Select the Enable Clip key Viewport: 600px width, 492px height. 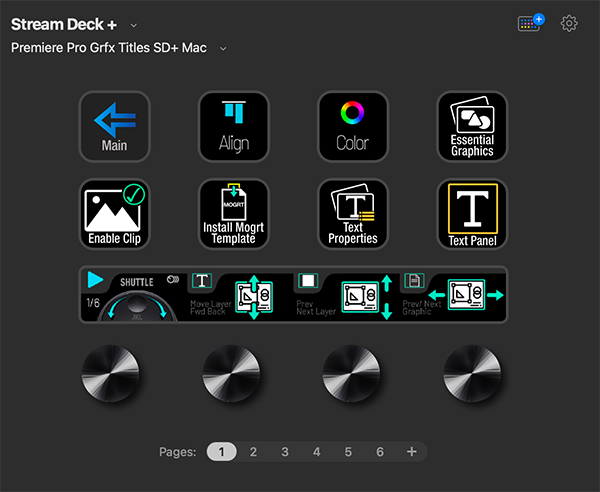pos(114,214)
